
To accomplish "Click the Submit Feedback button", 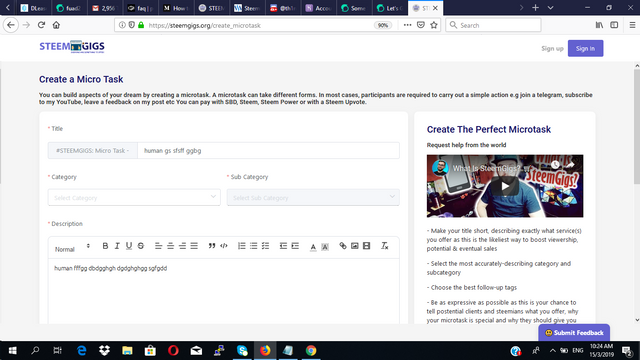I will pyautogui.click(x=574, y=333).
